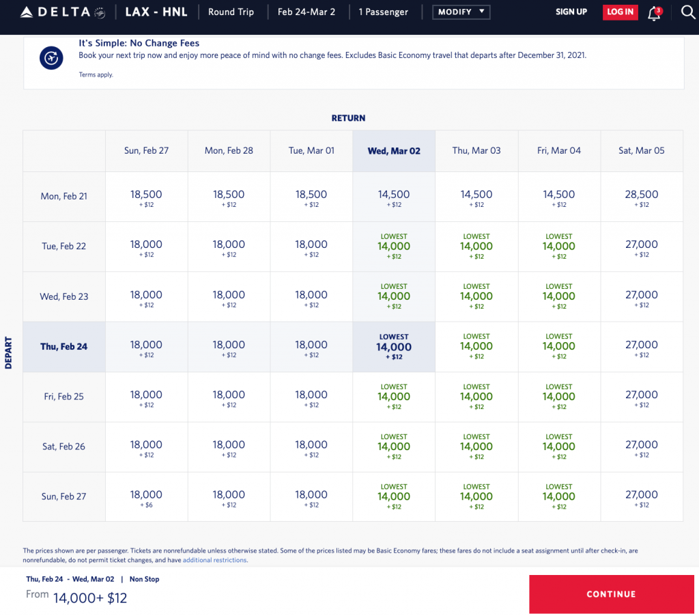Choose Sun Feb 27 depart fare with +$6
Viewport: 699px width, 616px height.
click(x=146, y=497)
